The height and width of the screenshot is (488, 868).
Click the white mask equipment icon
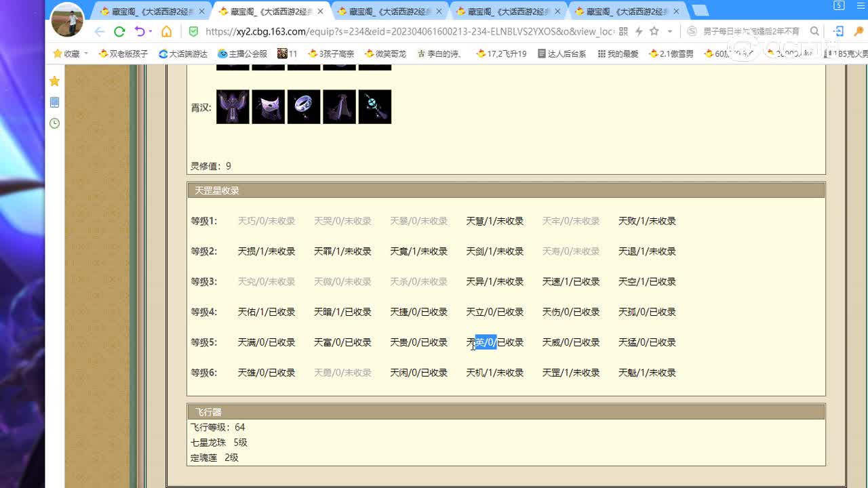tap(268, 106)
